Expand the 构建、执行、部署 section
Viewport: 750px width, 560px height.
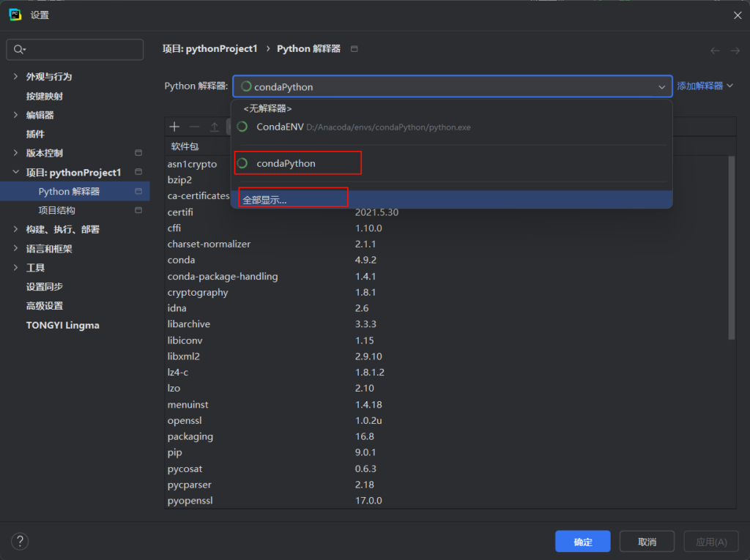tap(16, 229)
